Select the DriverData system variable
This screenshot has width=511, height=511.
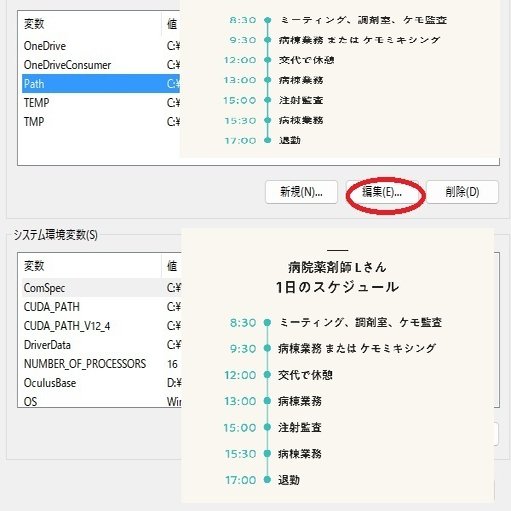(x=102, y=345)
